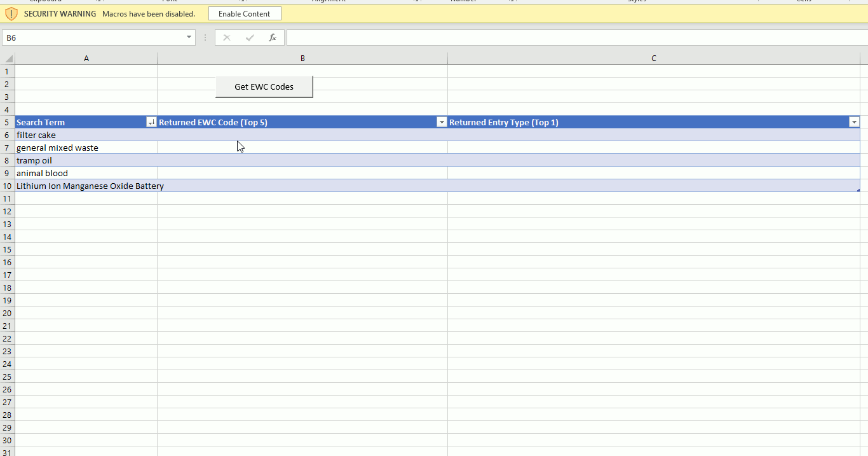Select the row 10 header
This screenshot has height=456, width=868.
(8, 186)
